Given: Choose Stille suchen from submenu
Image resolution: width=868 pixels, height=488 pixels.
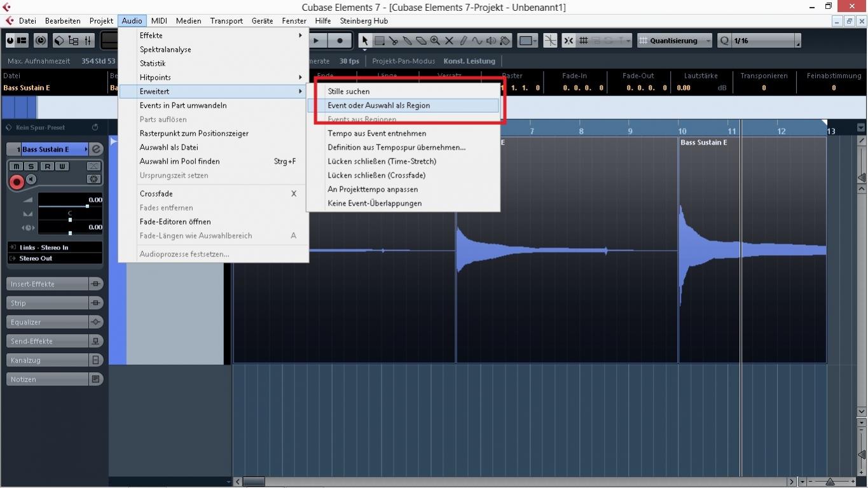Looking at the screenshot, I should pos(403,92).
